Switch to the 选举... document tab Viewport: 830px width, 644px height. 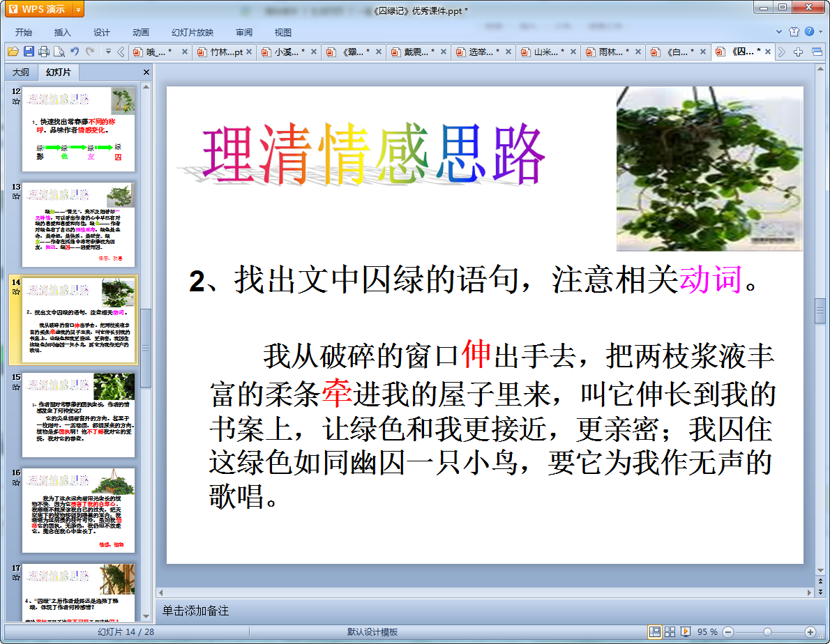pyautogui.click(x=484, y=52)
